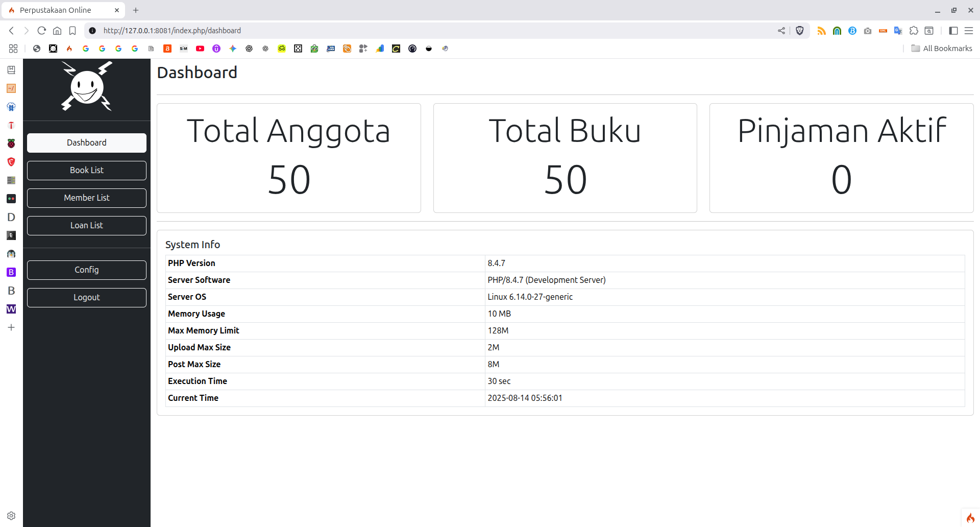Image resolution: width=980 pixels, height=527 pixels.
Task: Open the tab groups grid icon
Action: 13,49
